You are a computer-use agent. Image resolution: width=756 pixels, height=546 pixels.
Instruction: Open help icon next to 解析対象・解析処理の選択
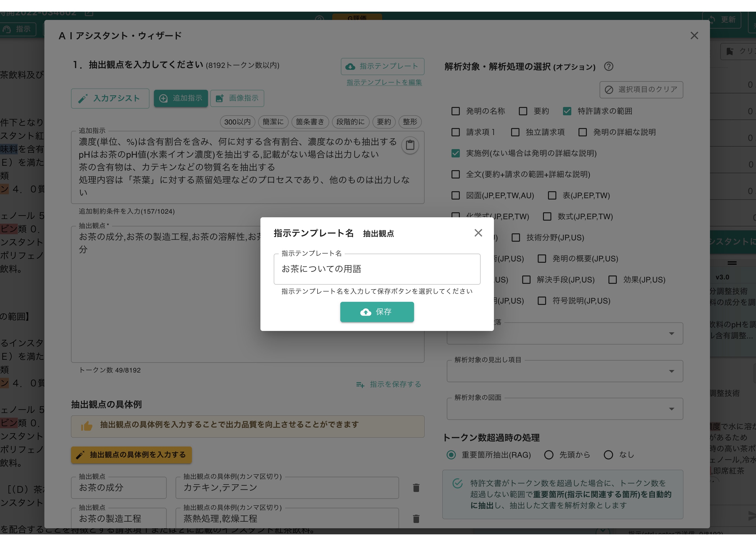point(609,67)
